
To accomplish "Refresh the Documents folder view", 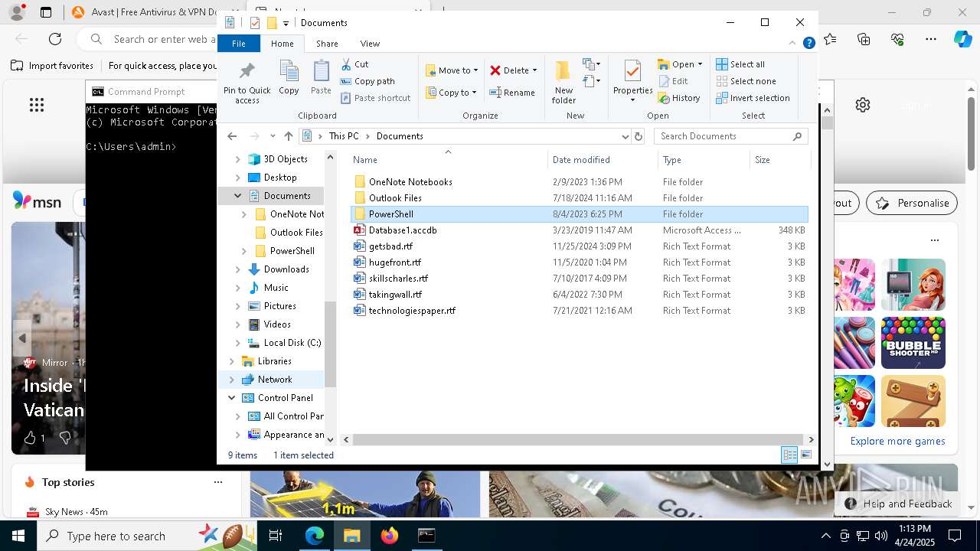I will click(639, 136).
